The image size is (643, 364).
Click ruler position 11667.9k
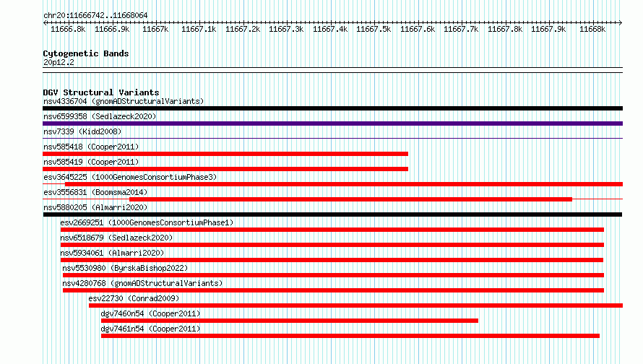click(548, 29)
